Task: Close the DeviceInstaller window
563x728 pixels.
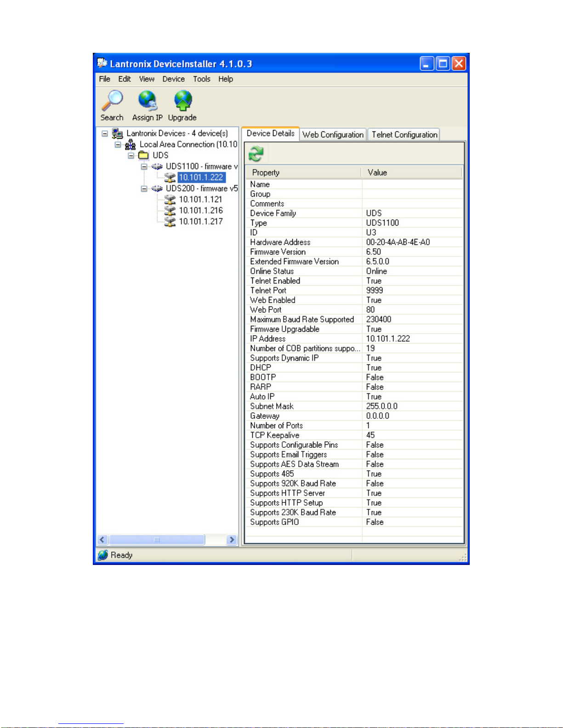Action: 459,63
